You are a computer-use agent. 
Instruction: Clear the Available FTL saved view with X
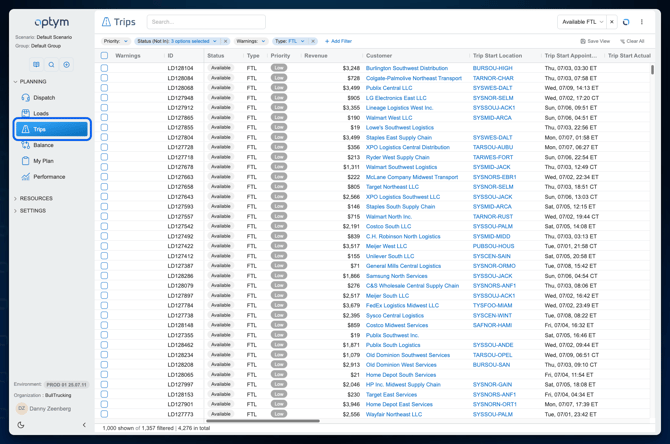coord(612,22)
